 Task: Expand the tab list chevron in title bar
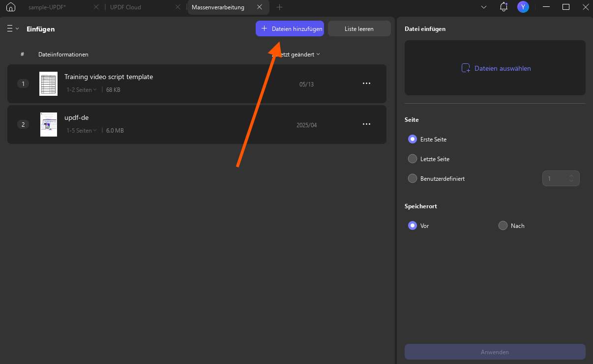tap(484, 7)
